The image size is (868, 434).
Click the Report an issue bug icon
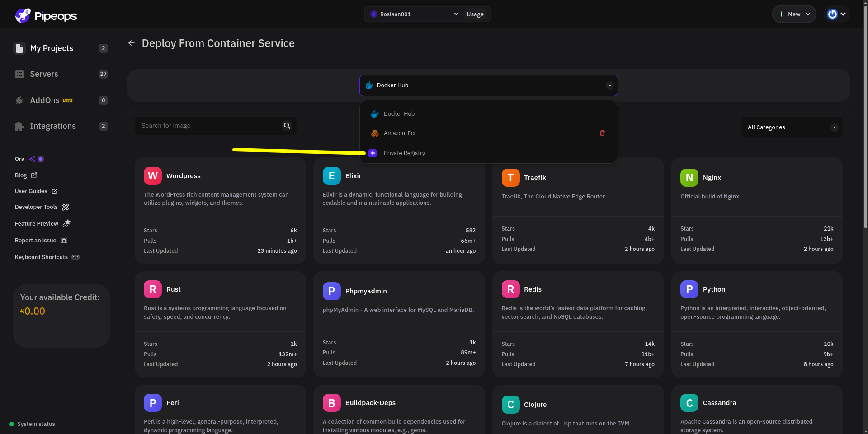(x=64, y=241)
